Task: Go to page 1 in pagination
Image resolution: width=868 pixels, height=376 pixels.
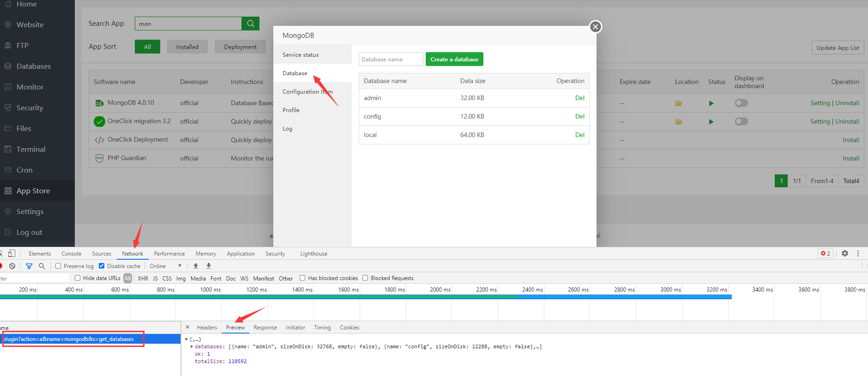Action: tap(781, 181)
